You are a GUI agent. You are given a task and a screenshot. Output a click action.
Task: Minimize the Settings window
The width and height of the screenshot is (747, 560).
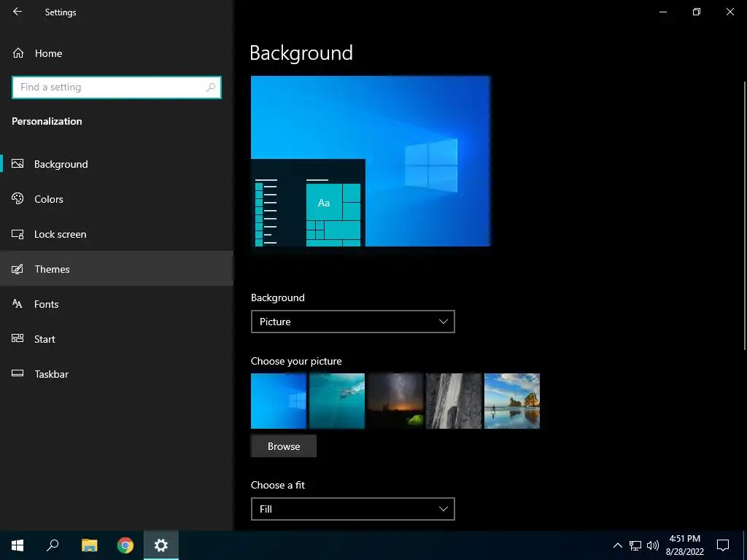pyautogui.click(x=662, y=12)
